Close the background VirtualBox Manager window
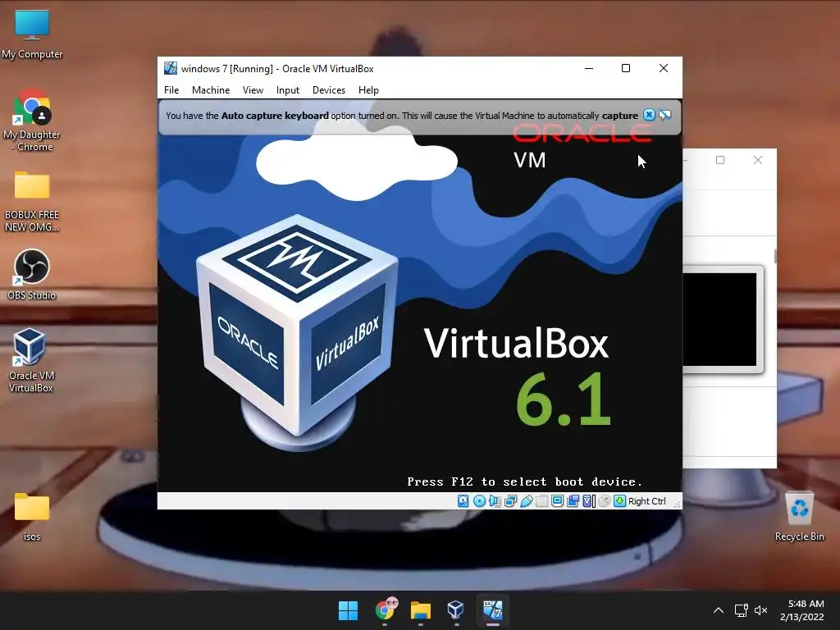This screenshot has height=630, width=840. pyautogui.click(x=757, y=160)
